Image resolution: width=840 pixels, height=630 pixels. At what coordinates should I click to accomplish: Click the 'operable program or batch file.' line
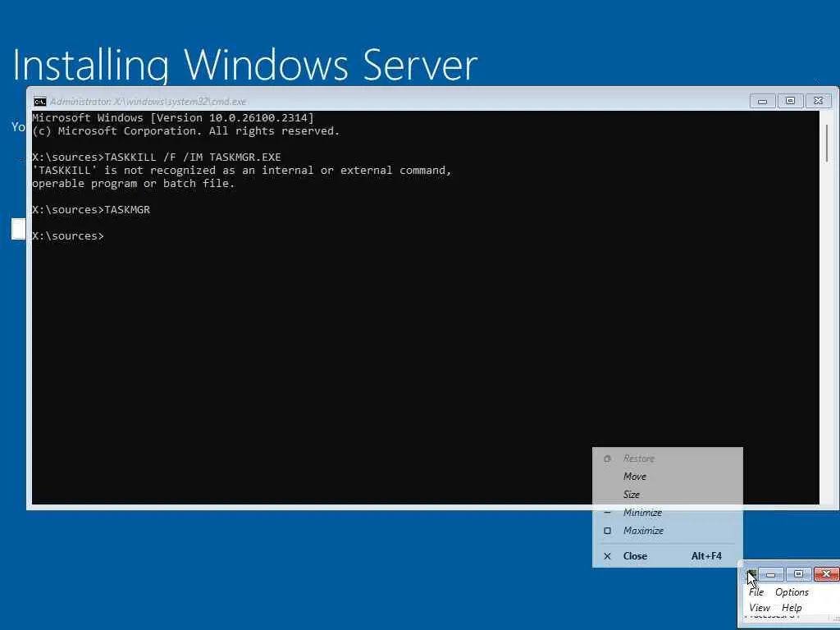134,183
